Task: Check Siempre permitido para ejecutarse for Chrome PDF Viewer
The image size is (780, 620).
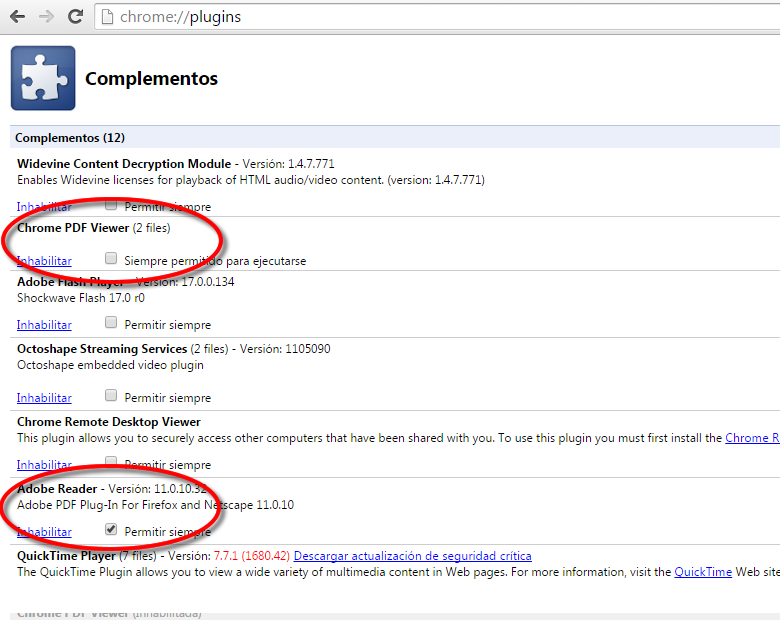Action: click(111, 258)
